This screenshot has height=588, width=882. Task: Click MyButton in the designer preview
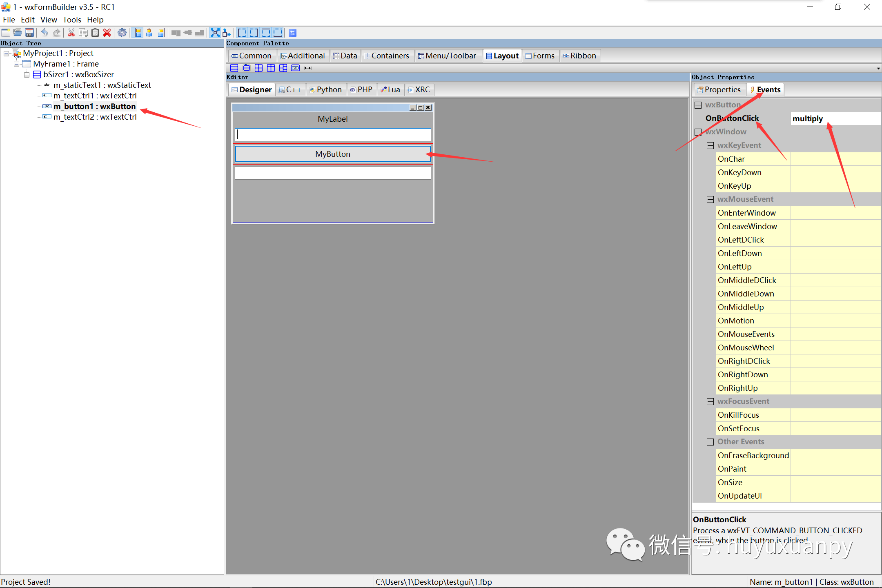click(332, 154)
